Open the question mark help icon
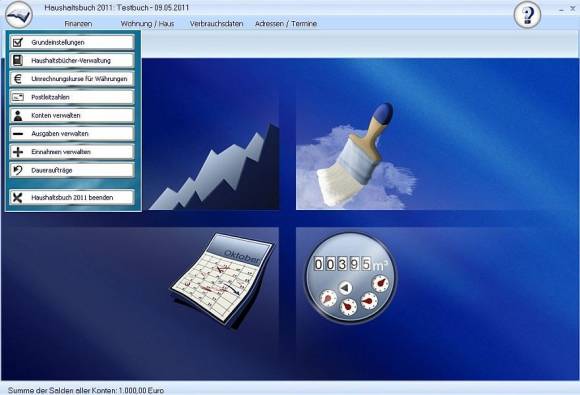 [527, 15]
